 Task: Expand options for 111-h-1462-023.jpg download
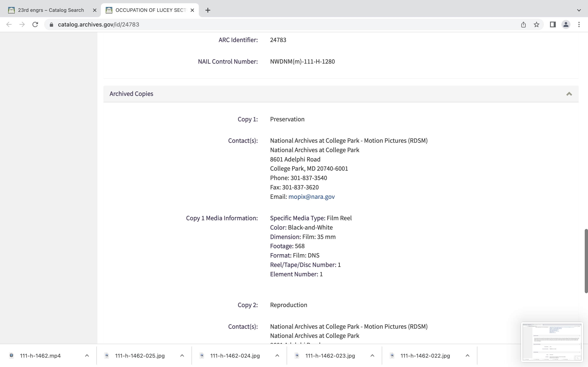[372, 356]
